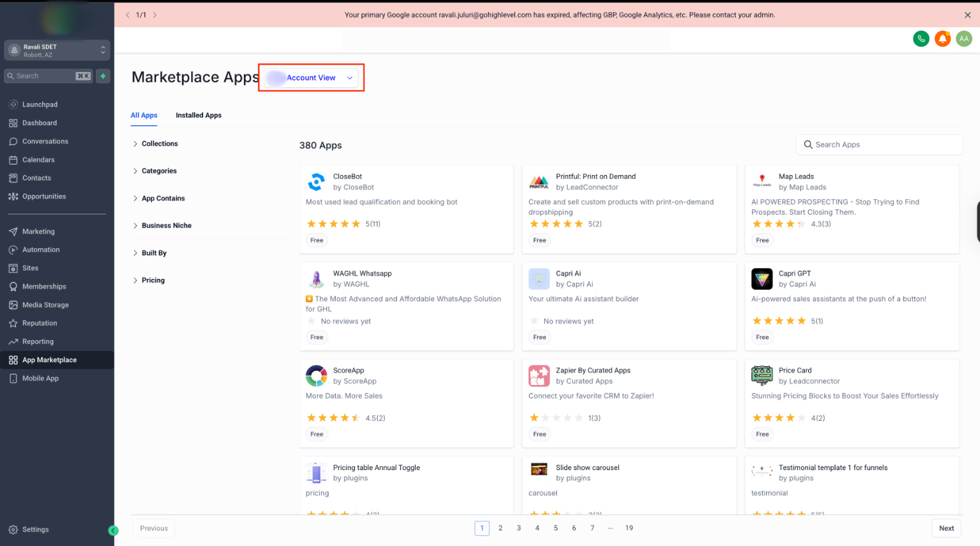Click the CloseBot 5(11) star rating
The height and width of the screenshot is (546, 980).
tap(343, 224)
